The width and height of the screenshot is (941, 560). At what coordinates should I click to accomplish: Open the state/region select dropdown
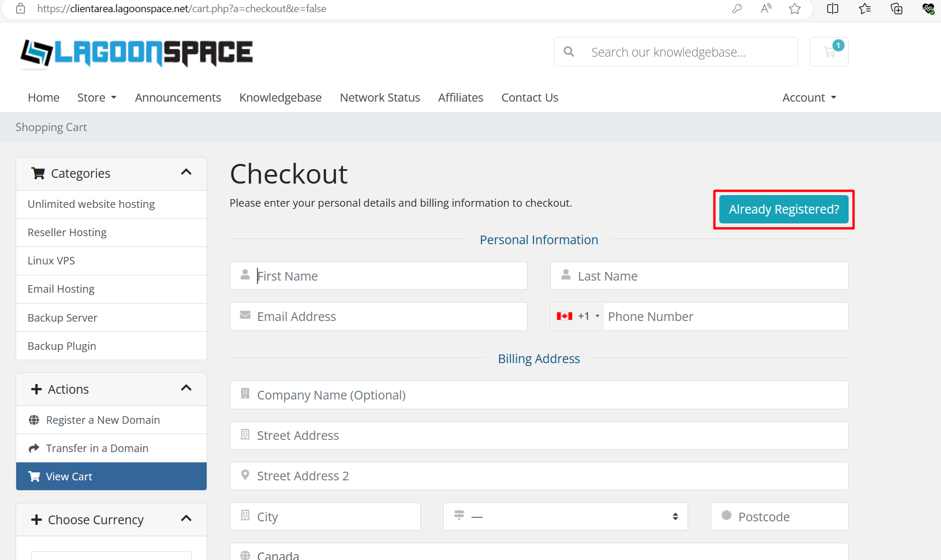click(x=565, y=517)
